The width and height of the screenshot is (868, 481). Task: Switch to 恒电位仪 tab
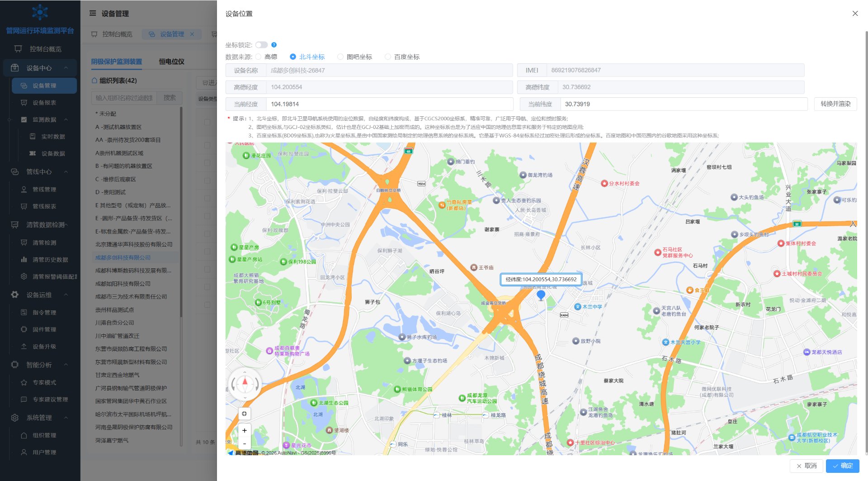coord(171,62)
